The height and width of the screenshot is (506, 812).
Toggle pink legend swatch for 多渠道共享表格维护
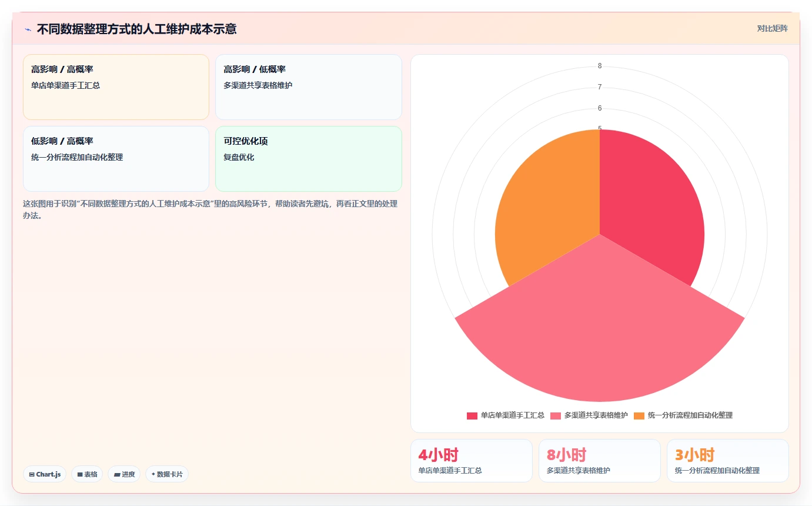[556, 415]
